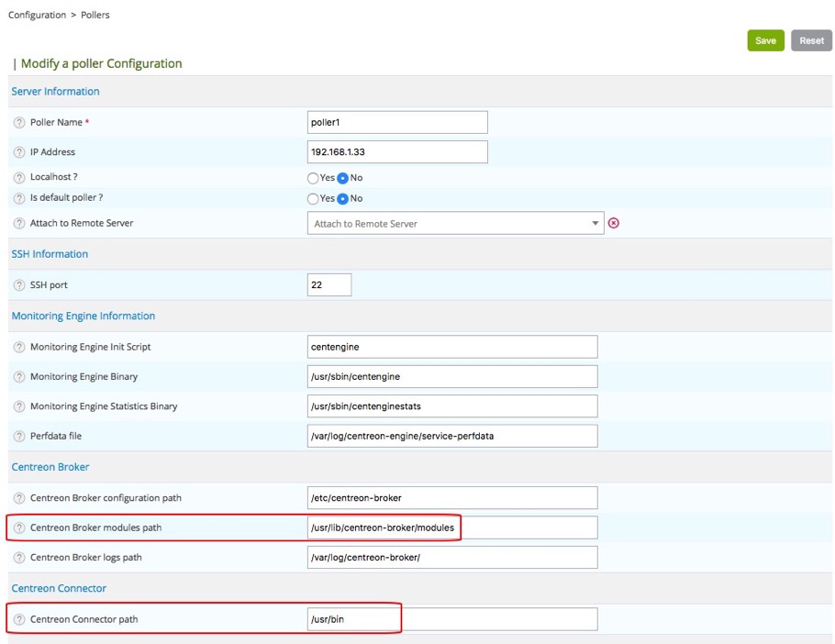The width and height of the screenshot is (835, 644).
Task: Select No for Localhost
Action: click(x=343, y=178)
